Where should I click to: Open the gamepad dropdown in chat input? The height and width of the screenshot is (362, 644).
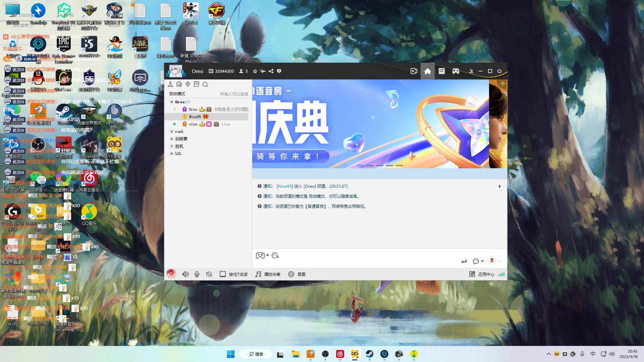(x=263, y=256)
